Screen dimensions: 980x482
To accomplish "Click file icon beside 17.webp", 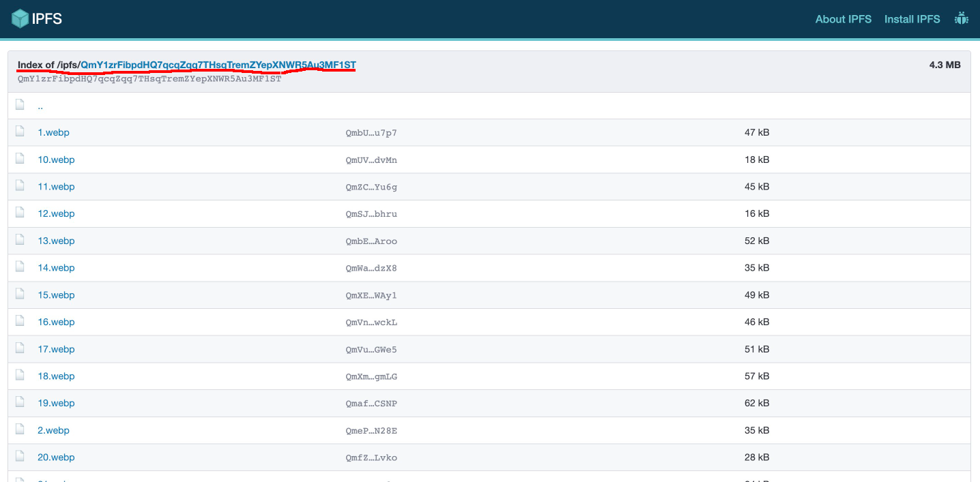I will point(20,349).
